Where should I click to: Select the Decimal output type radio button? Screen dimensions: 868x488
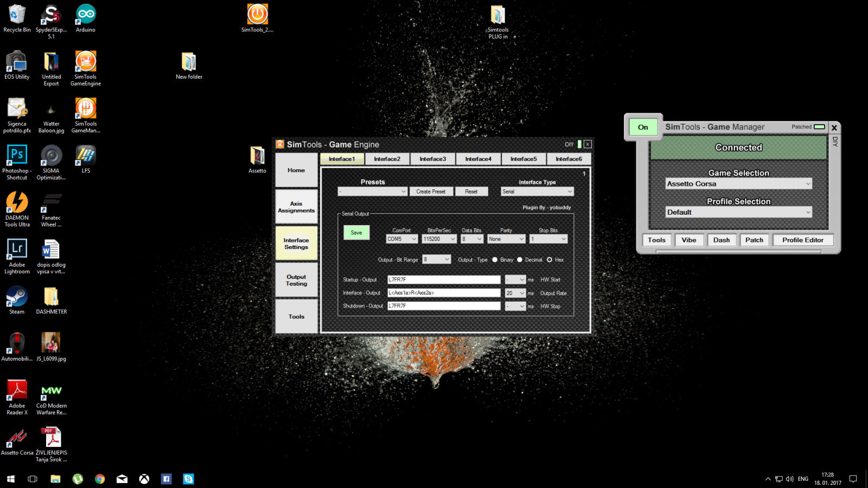520,260
